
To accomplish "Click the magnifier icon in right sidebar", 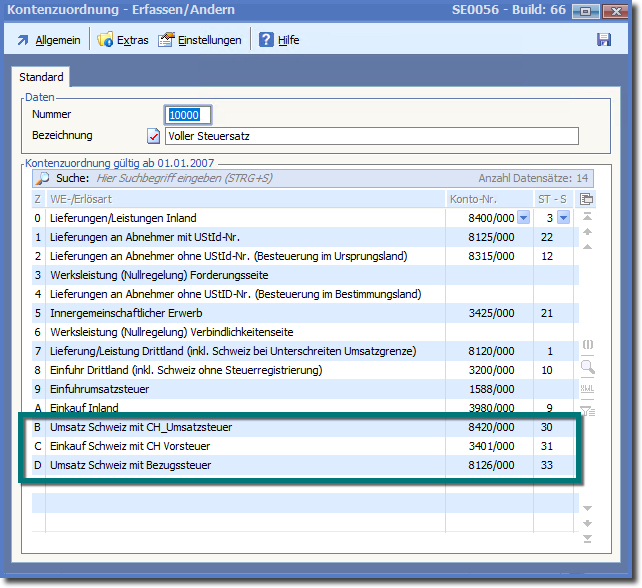I will (587, 367).
